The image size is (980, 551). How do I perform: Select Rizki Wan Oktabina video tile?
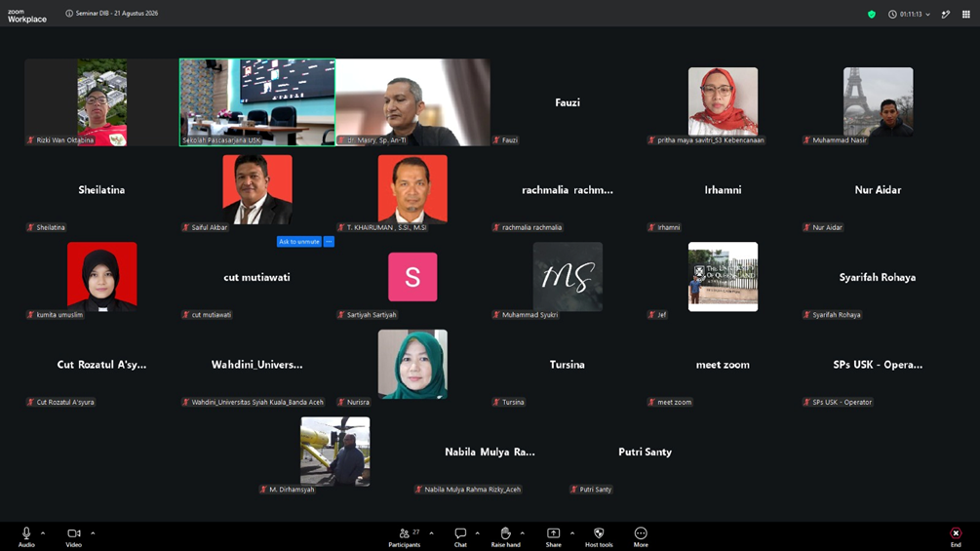(x=101, y=102)
